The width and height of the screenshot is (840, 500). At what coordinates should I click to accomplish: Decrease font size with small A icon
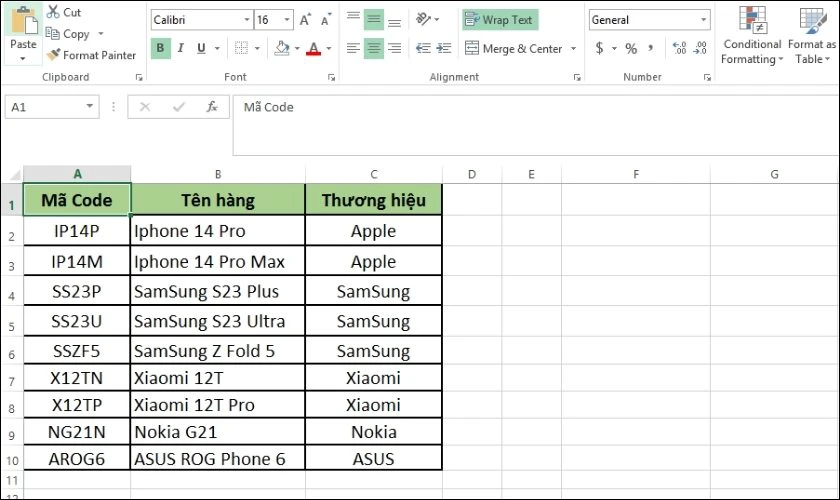point(326,20)
